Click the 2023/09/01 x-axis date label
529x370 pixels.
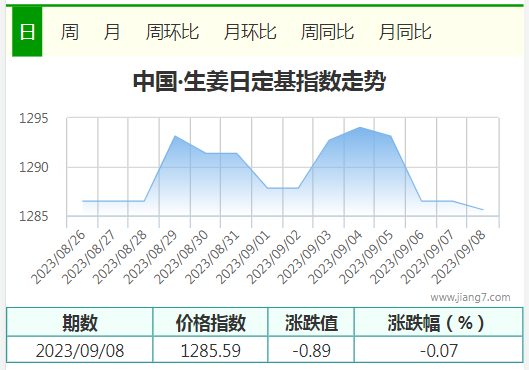[243, 257]
